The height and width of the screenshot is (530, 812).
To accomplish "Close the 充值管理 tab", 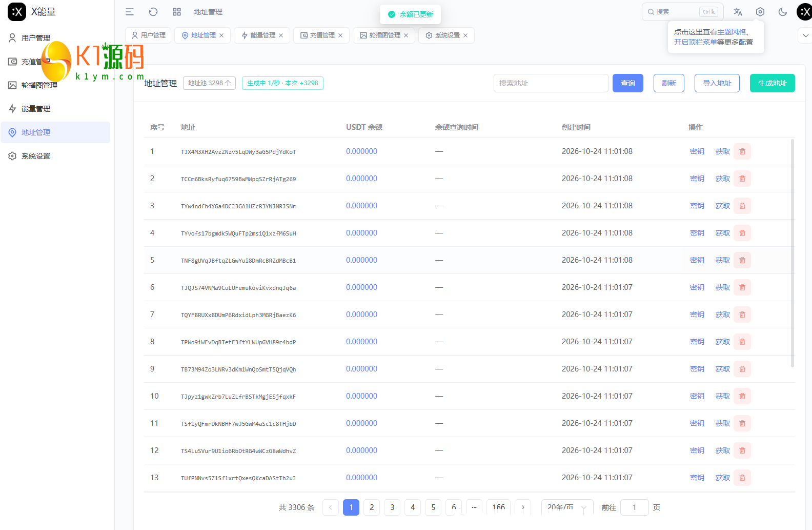I will click(x=340, y=35).
